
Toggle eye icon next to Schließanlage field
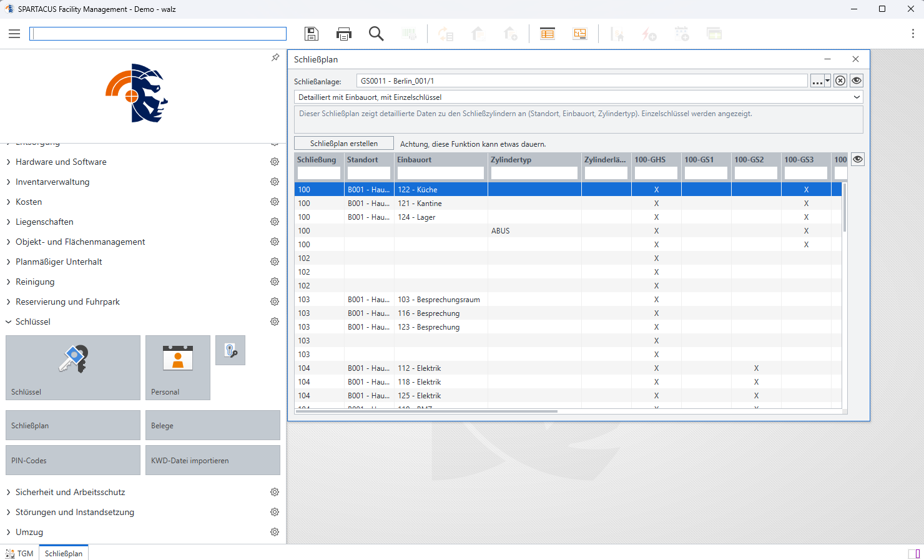(x=857, y=81)
